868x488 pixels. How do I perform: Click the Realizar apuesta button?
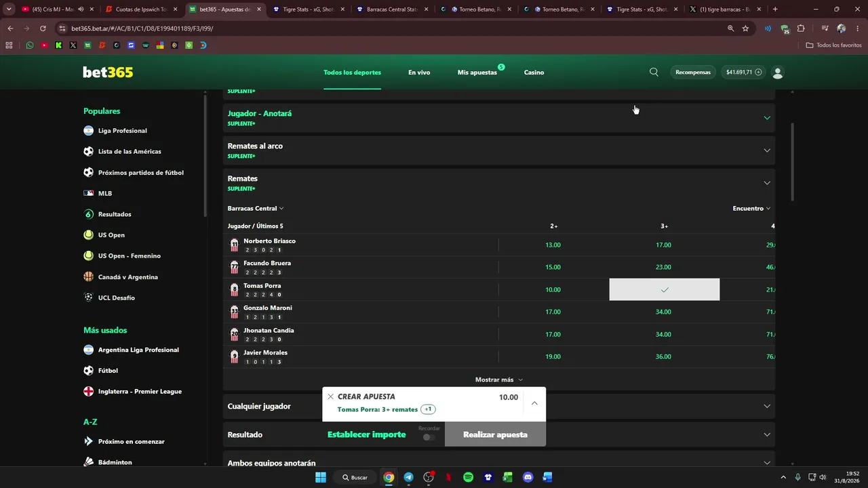coord(495,434)
